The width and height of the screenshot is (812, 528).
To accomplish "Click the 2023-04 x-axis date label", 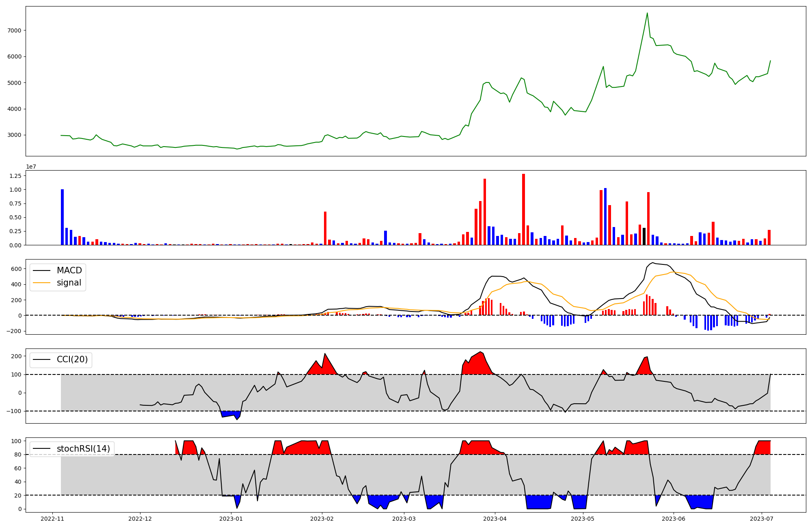I will tap(495, 519).
